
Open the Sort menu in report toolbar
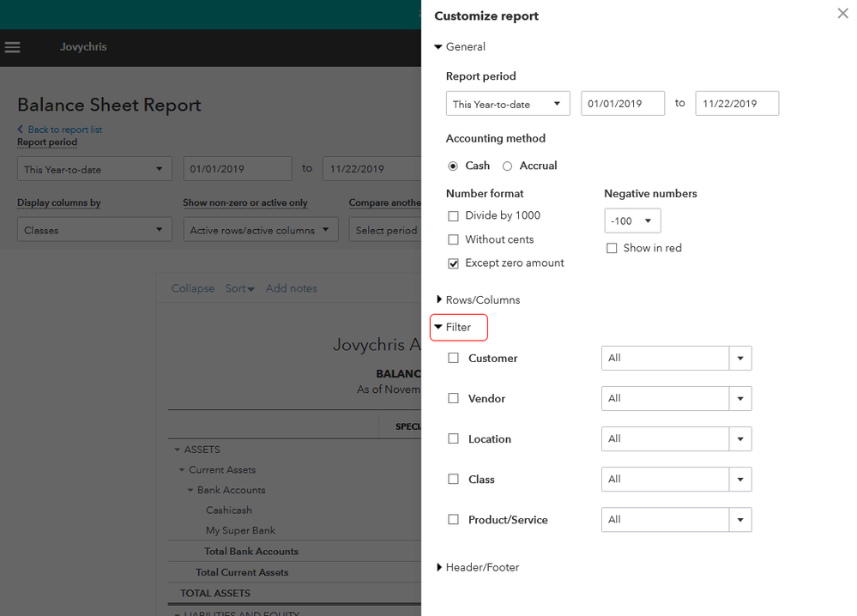pyautogui.click(x=239, y=288)
